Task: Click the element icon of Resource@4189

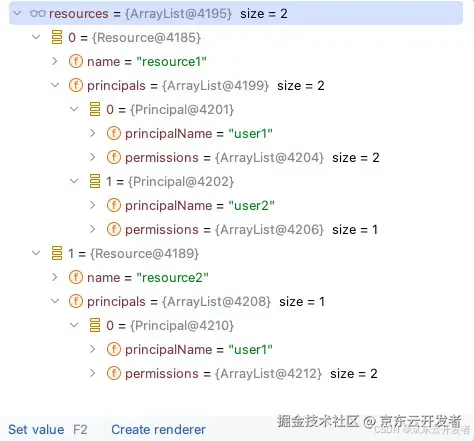Action: (x=57, y=253)
